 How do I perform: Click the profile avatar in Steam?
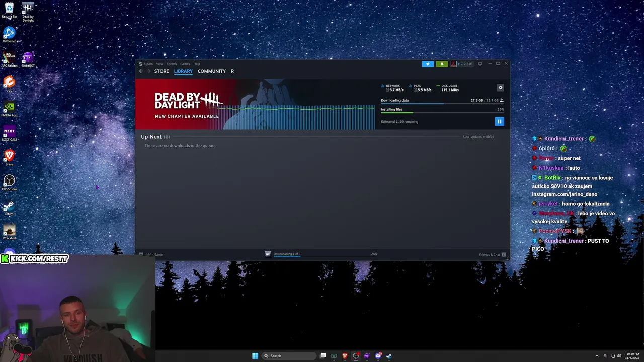point(453,64)
